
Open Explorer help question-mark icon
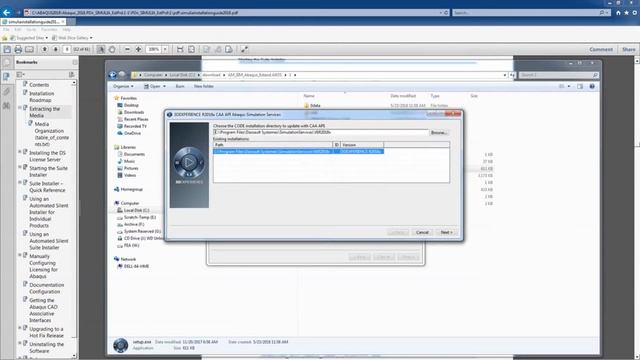pyautogui.click(x=592, y=87)
